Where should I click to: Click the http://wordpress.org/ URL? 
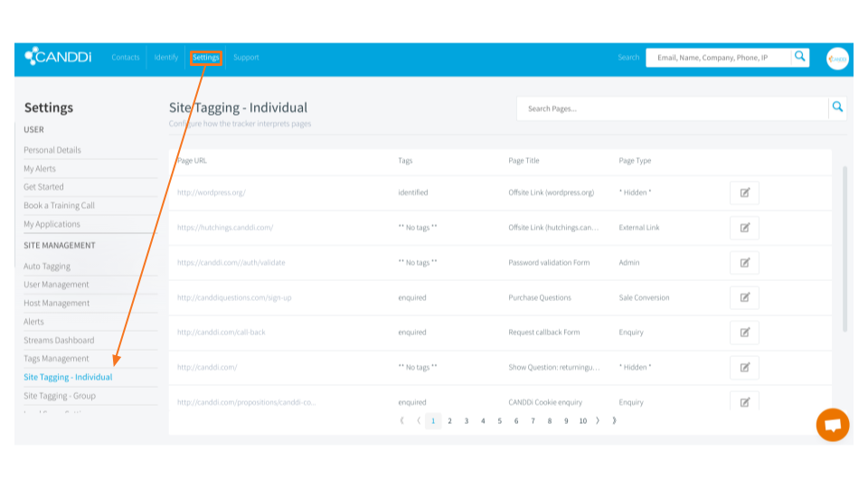(211, 192)
